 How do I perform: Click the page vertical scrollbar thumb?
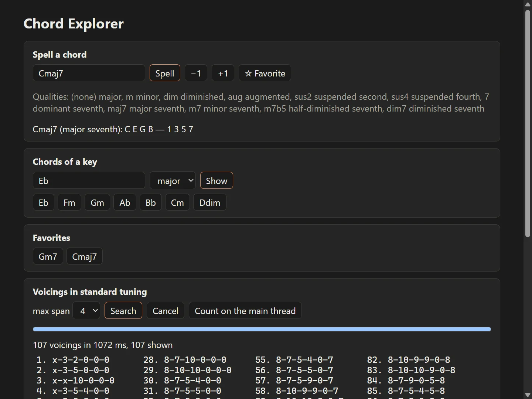pos(528,123)
